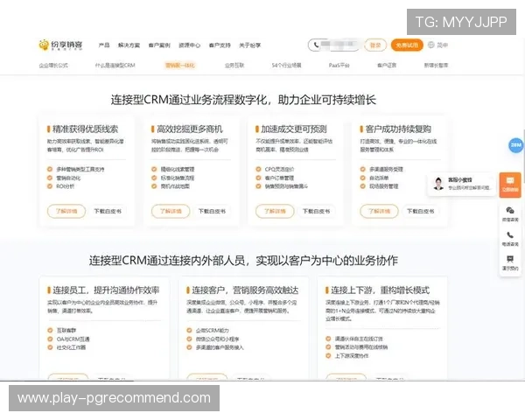
Task: Click the 高效挖掘更多商机 card heading
Action: 190,129
